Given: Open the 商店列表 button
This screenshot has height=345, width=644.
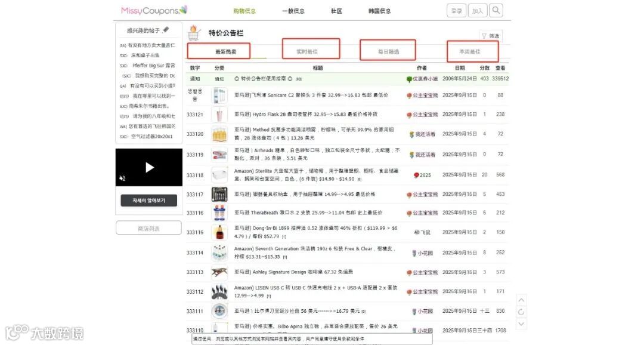Looking at the screenshot, I should coord(148,228).
